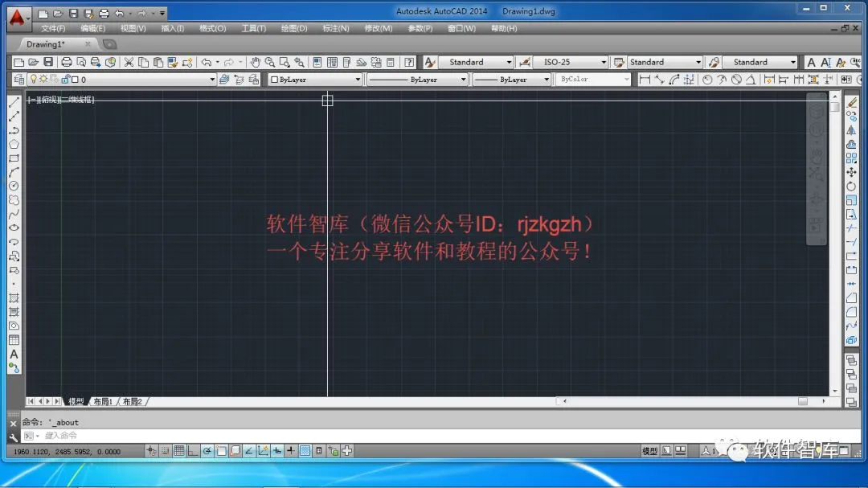Click the Table tool in draw toolbar
This screenshot has height=488, width=868.
[x=14, y=340]
